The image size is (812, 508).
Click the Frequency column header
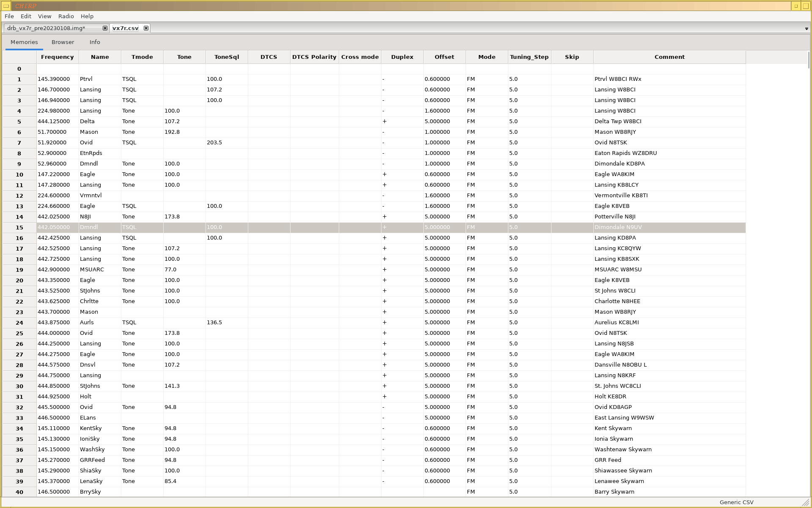click(58, 57)
